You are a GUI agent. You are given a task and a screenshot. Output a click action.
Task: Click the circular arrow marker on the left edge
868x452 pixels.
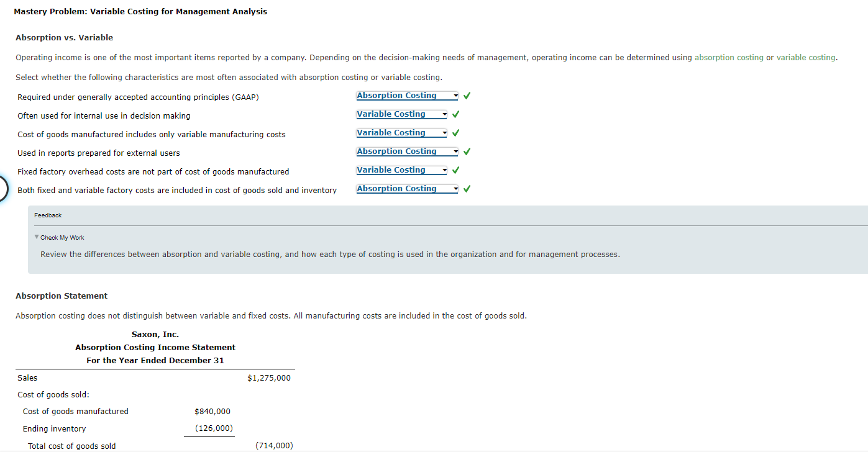(x=2, y=188)
